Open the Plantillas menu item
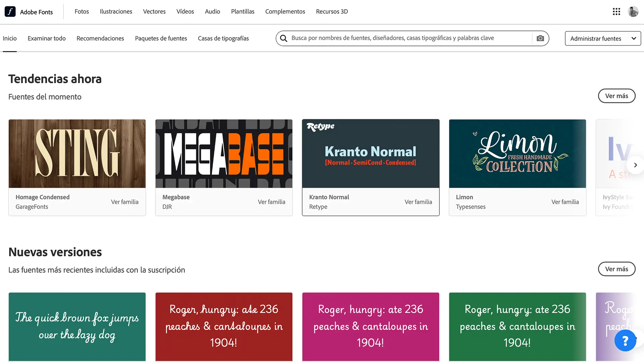The height and width of the screenshot is (362, 644). [x=243, y=11]
